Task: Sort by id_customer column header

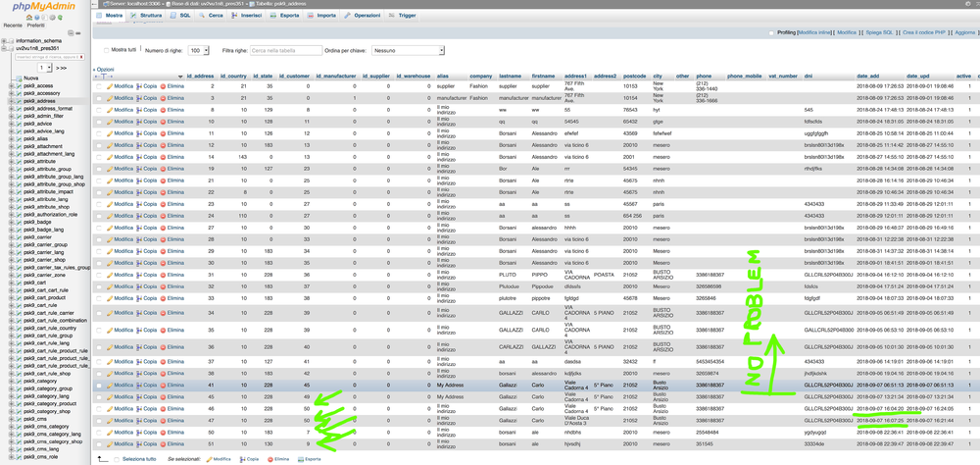Action: point(295,76)
